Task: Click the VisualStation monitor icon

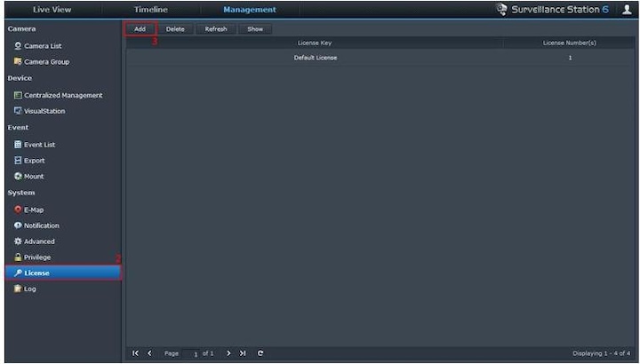Action: [18, 111]
